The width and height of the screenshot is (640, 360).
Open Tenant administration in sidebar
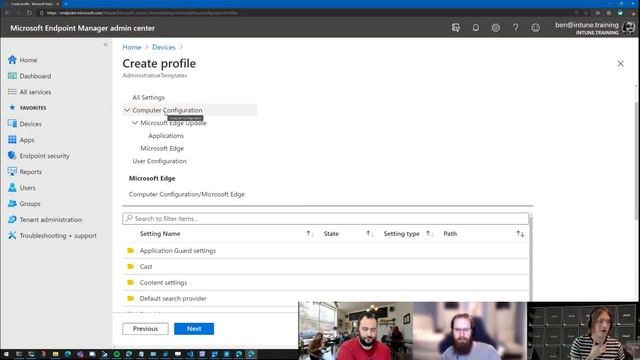coord(50,219)
